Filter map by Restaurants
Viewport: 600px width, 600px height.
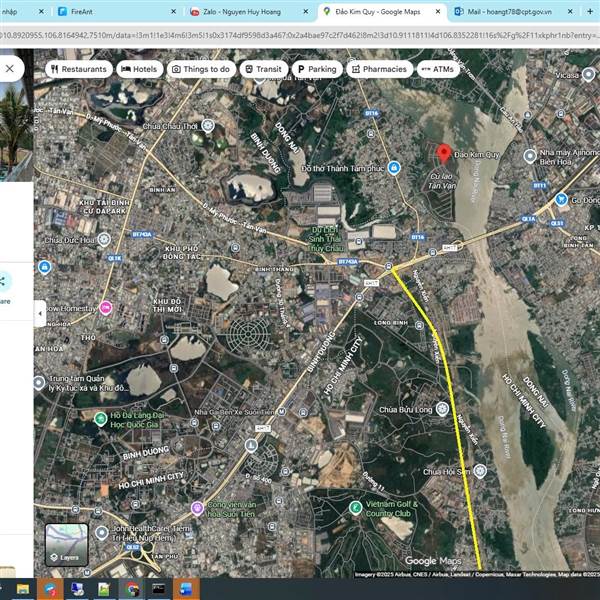79,69
